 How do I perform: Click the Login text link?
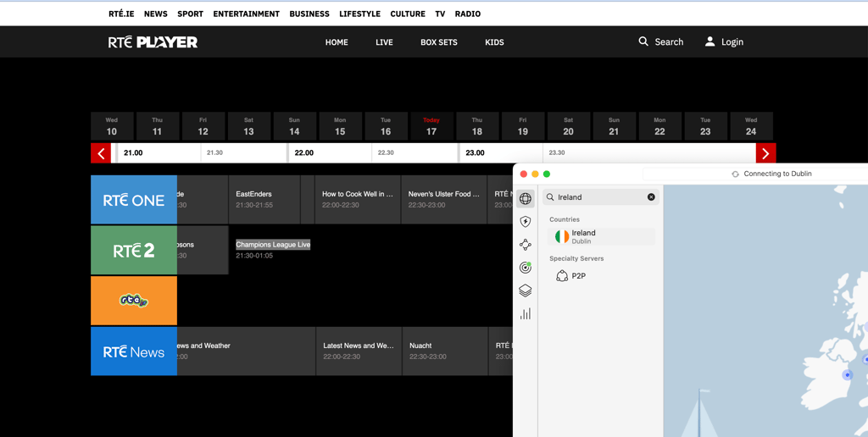[732, 42]
